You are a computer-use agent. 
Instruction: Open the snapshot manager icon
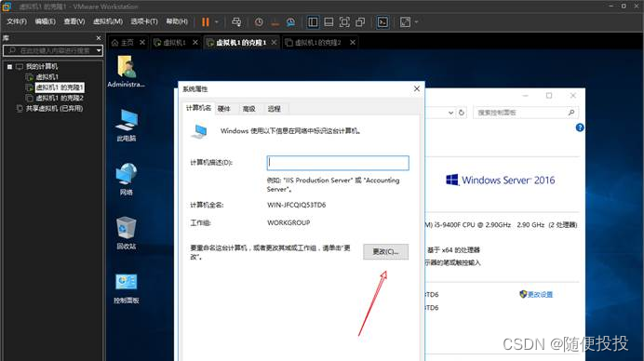pos(290,22)
